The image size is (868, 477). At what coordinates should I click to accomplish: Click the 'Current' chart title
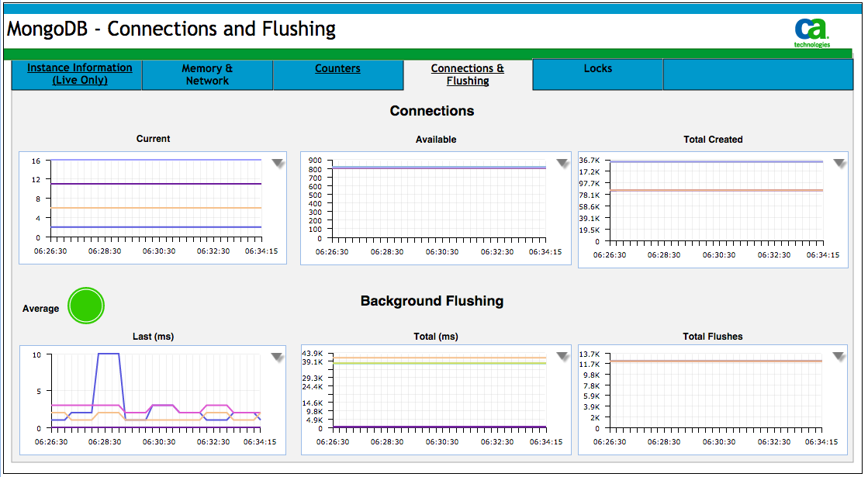154,139
